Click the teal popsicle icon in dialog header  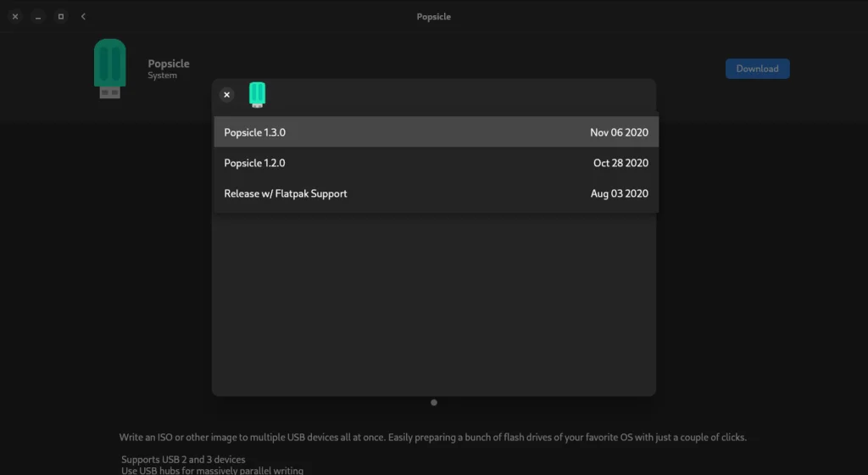coord(257,95)
